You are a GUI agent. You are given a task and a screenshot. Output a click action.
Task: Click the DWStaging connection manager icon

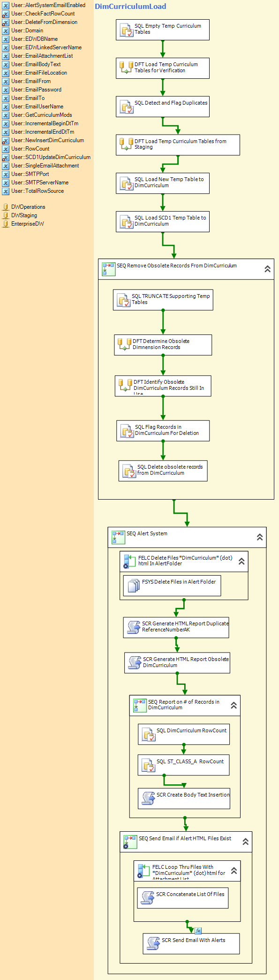tap(6, 215)
